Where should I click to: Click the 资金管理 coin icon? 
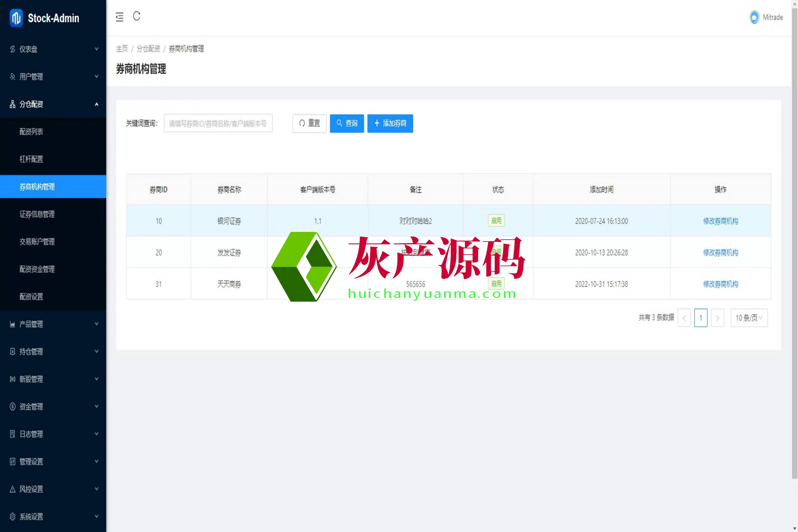pos(12,406)
